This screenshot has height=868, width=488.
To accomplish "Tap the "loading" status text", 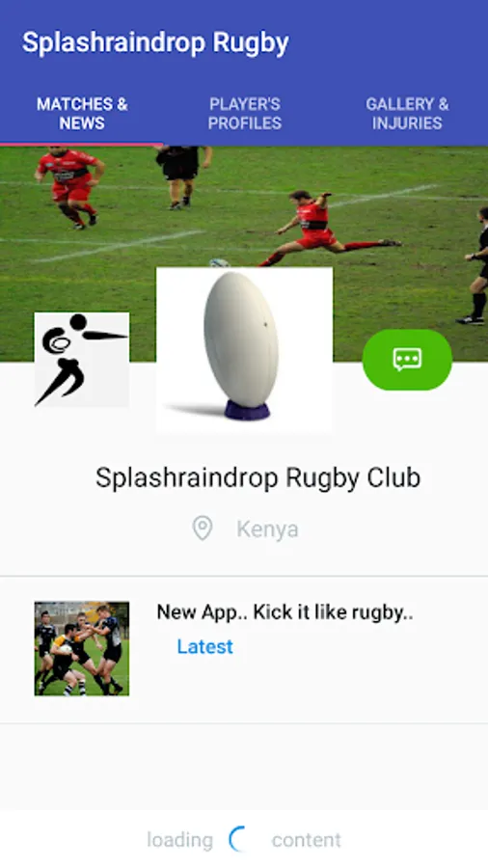I will 179,840.
